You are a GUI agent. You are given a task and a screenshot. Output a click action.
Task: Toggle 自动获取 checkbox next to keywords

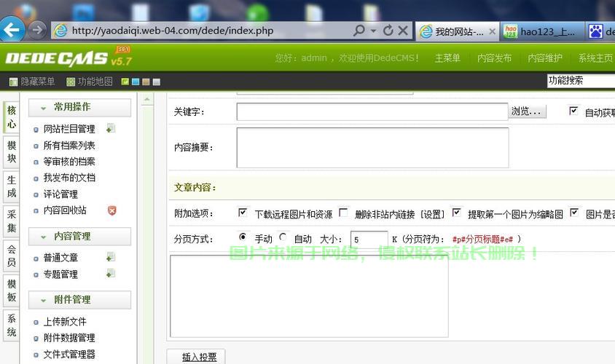(x=573, y=111)
